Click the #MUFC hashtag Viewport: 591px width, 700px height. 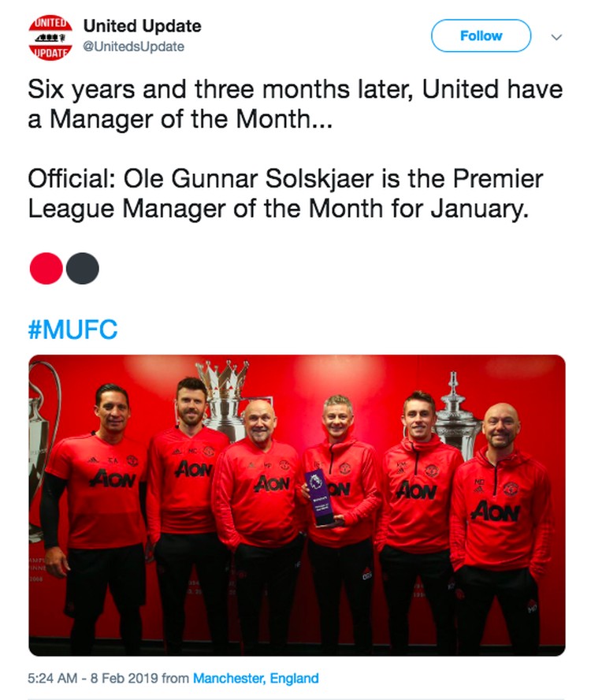point(72,329)
